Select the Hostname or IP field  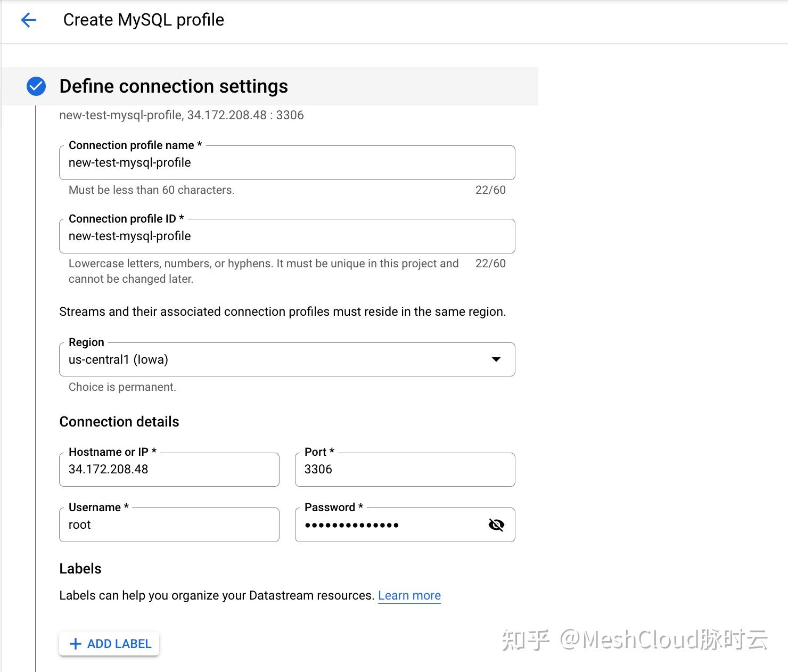[169, 470]
